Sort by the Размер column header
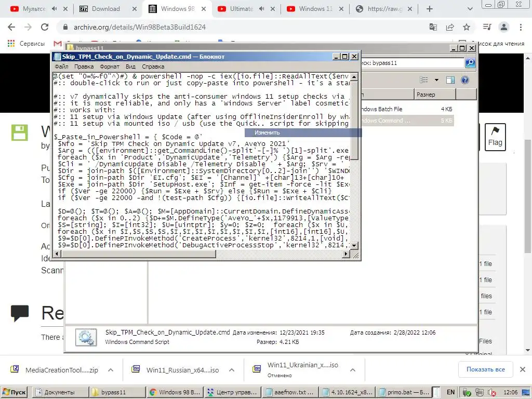The width and height of the screenshot is (532, 399). coord(435,95)
